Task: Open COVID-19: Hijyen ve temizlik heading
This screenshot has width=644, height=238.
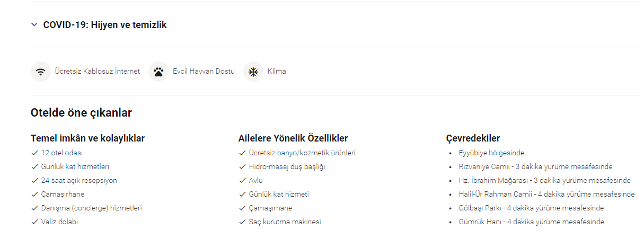Action: click(105, 25)
